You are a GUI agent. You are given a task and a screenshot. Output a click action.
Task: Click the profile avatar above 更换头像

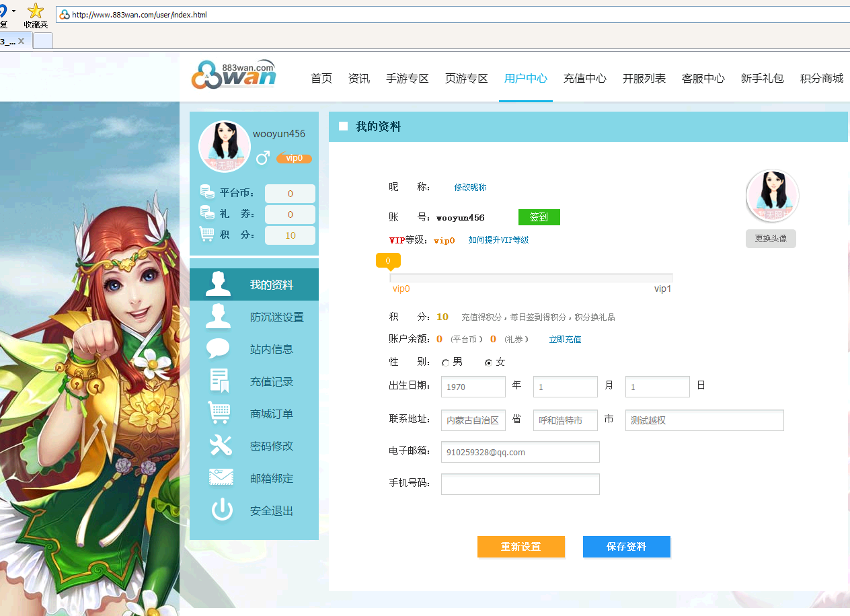pyautogui.click(x=773, y=196)
